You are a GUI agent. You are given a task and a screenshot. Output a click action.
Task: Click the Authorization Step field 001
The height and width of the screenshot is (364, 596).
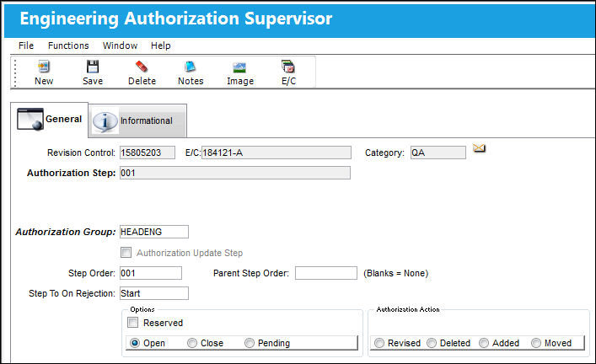(235, 173)
